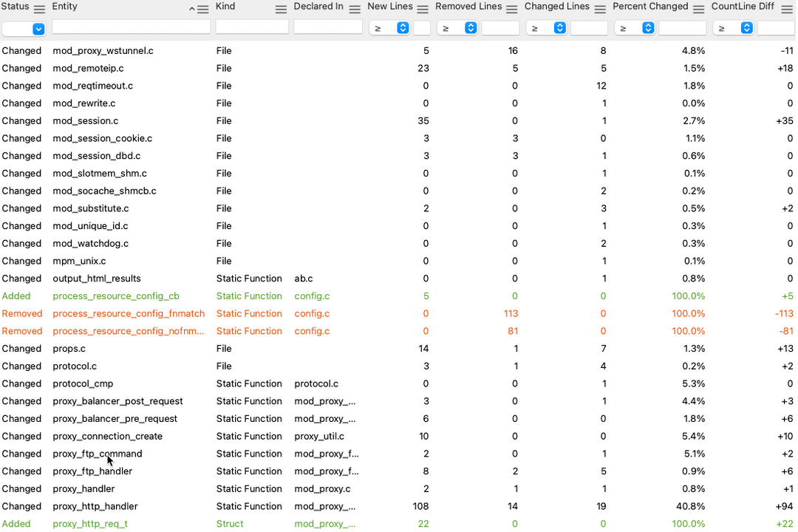Click the Entity filter text field
Viewport: 798px width, 532px height.
pos(131,27)
